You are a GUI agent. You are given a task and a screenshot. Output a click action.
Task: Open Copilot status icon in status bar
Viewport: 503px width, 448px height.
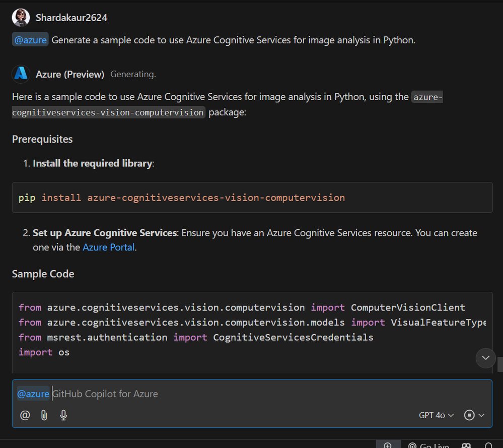coord(466,445)
